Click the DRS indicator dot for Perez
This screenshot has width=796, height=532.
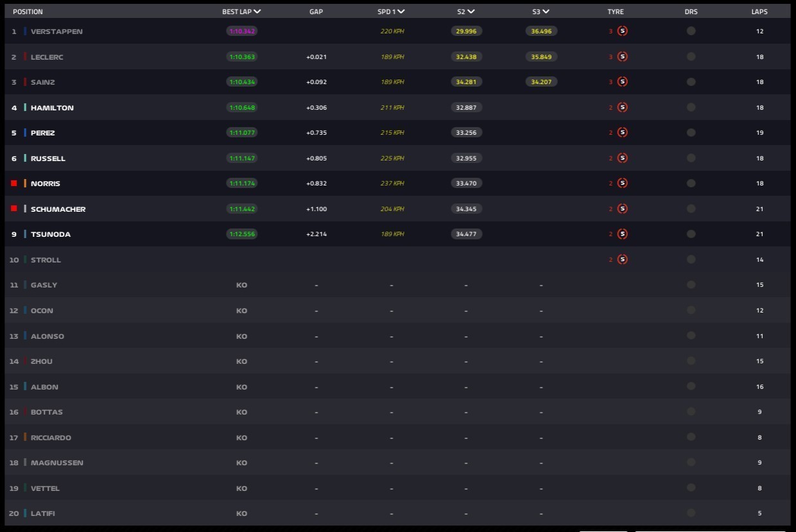[x=691, y=132]
